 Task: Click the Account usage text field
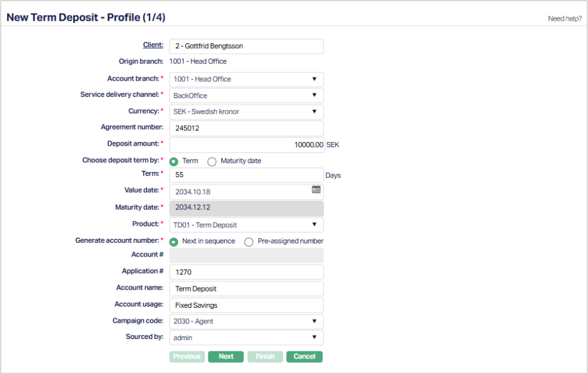246,305
